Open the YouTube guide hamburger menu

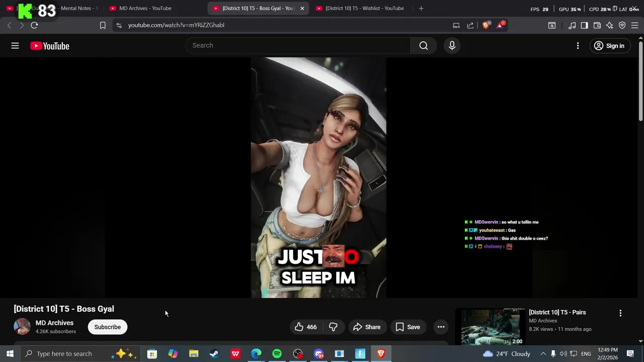tap(15, 46)
